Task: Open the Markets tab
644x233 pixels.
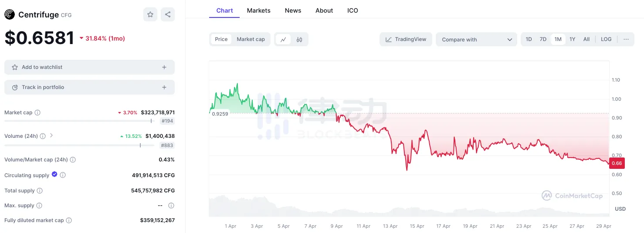Action: point(258,10)
